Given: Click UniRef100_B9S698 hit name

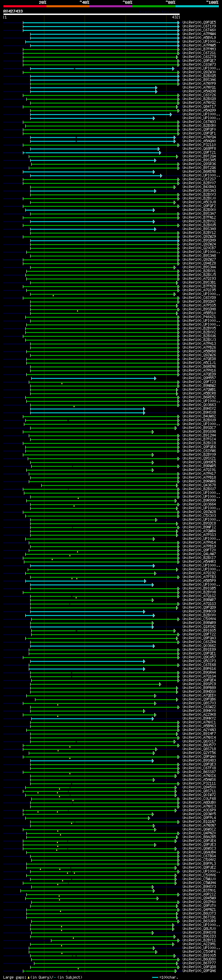Looking at the screenshot, I should coord(199,431).
